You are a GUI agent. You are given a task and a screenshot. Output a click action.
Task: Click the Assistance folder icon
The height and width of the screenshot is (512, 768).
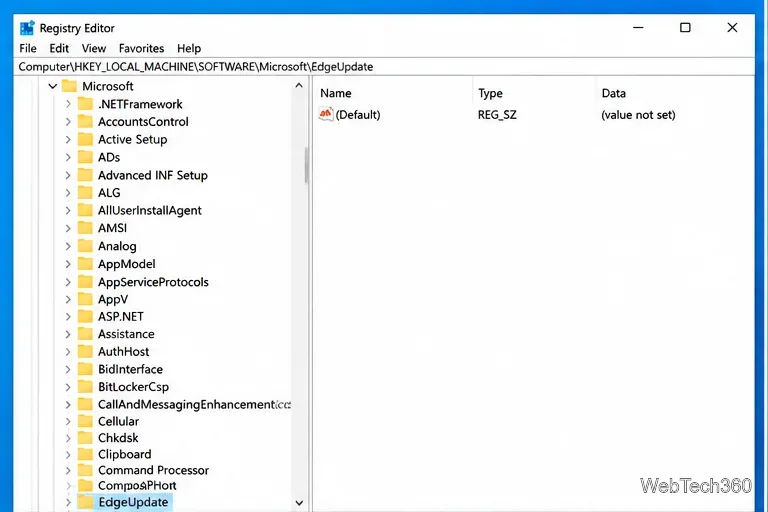(x=85, y=334)
